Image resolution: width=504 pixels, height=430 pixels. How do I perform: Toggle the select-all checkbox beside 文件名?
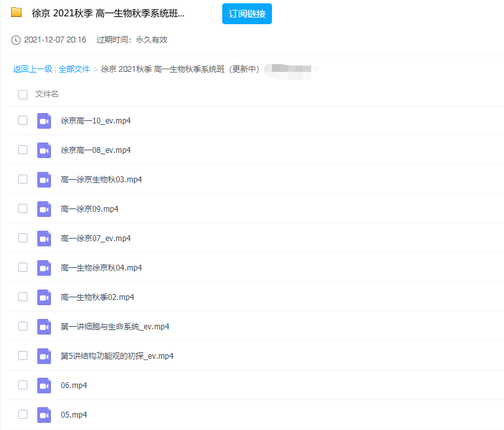click(23, 95)
